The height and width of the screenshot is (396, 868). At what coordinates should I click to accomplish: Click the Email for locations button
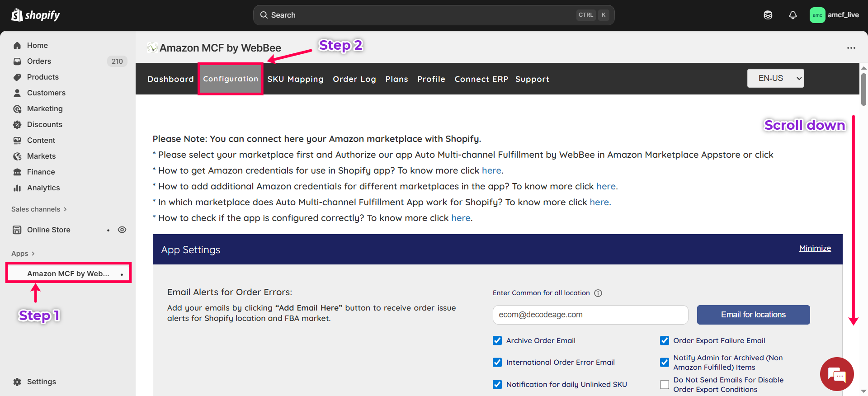coord(753,315)
